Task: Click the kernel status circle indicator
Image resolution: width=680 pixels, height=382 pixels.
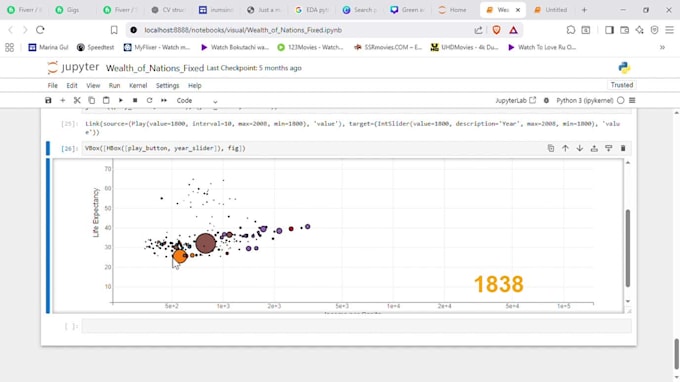Action: pos(621,100)
